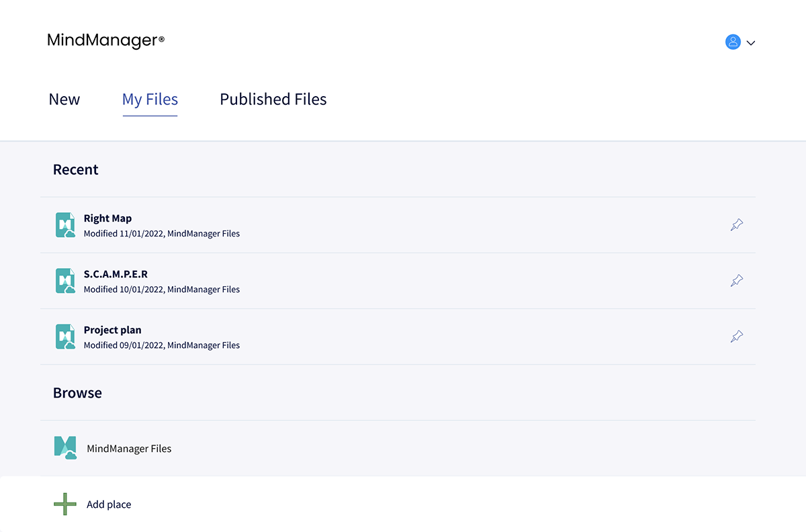This screenshot has height=532, width=806.
Task: Pin the Project plan file
Action: (737, 337)
